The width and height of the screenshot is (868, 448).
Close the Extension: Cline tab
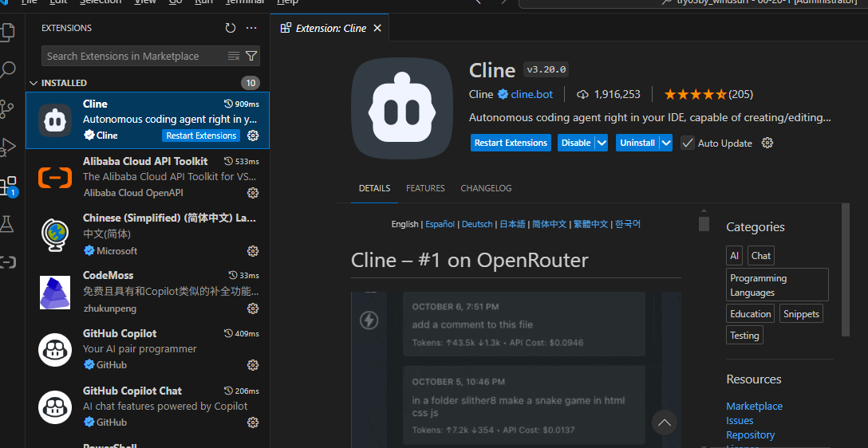click(x=377, y=28)
